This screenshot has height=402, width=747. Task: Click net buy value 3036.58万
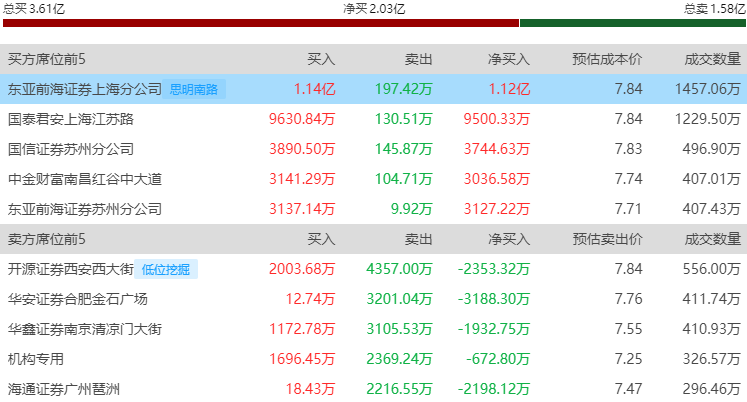pos(497,179)
